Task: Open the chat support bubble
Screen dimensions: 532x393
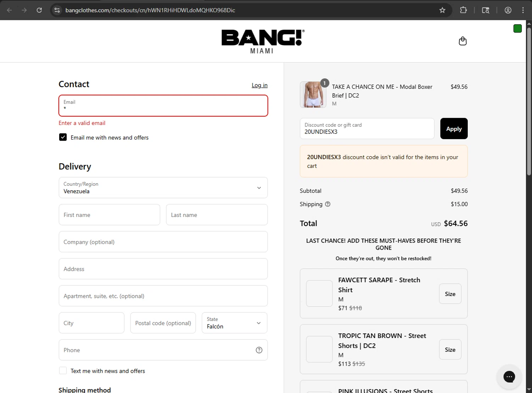Action: pyautogui.click(x=509, y=377)
